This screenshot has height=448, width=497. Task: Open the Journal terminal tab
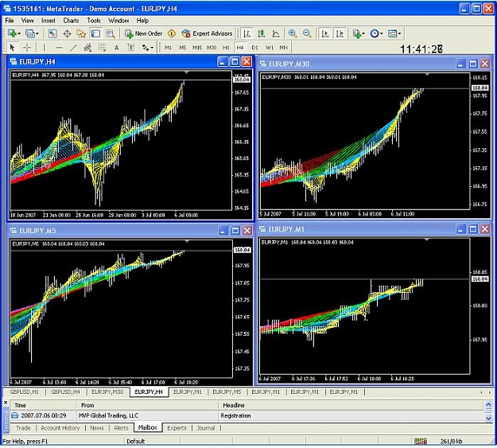pos(206,428)
